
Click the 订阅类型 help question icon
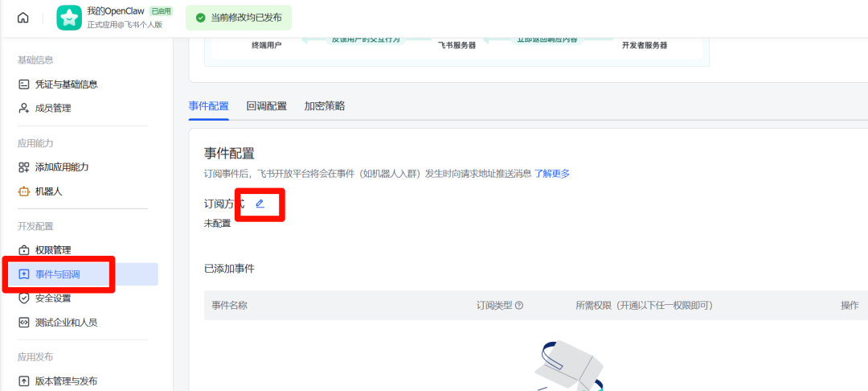tap(519, 306)
